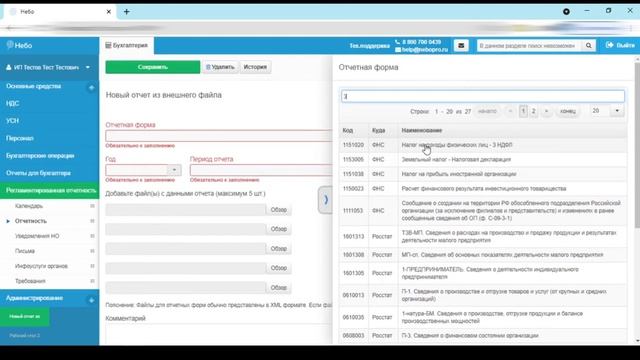Click the search magnifier icon

point(589,46)
